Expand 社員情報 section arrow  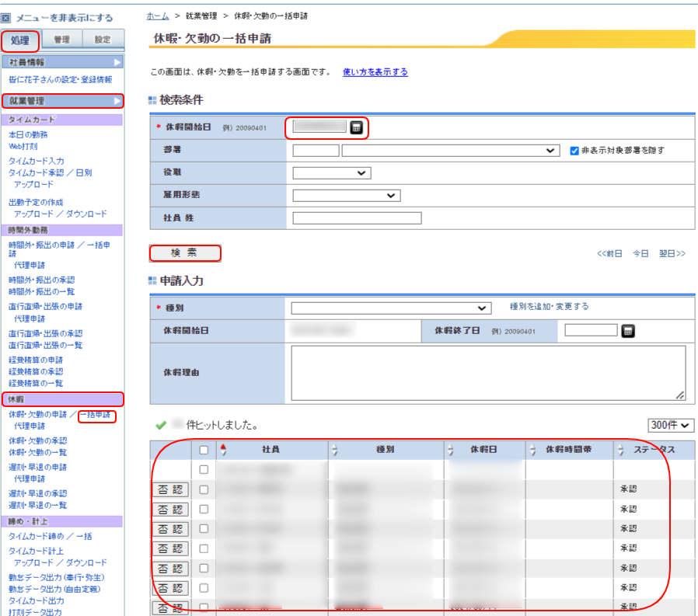[x=117, y=62]
